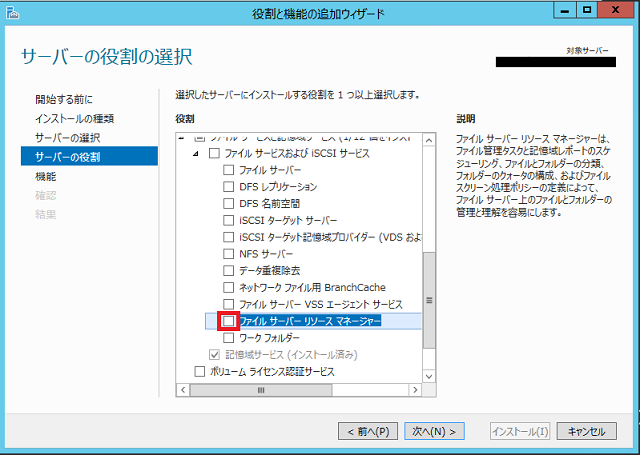Screen dimensions: 640x455
Task: Open the インストールの種類 step in sidebar
Action: pos(74,118)
